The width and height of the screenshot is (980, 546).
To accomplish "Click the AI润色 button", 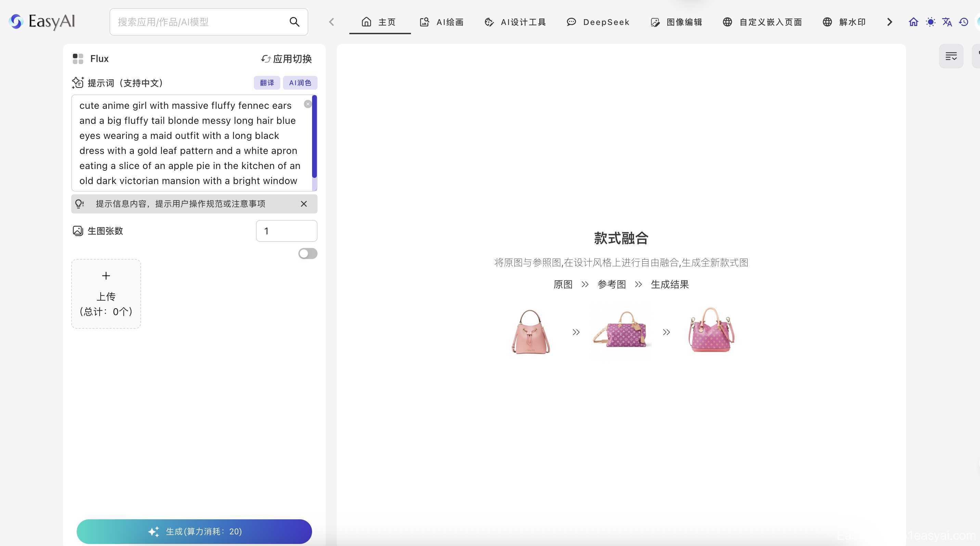I will 300,82.
